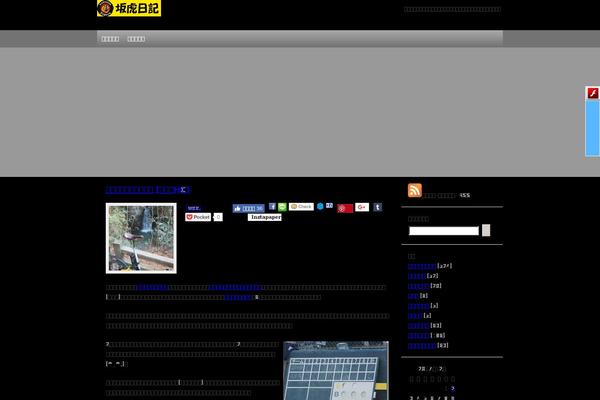Share via the Facebook 'f' icon
Image resolution: width=600 pixels, height=400 pixels.
pos(272,207)
